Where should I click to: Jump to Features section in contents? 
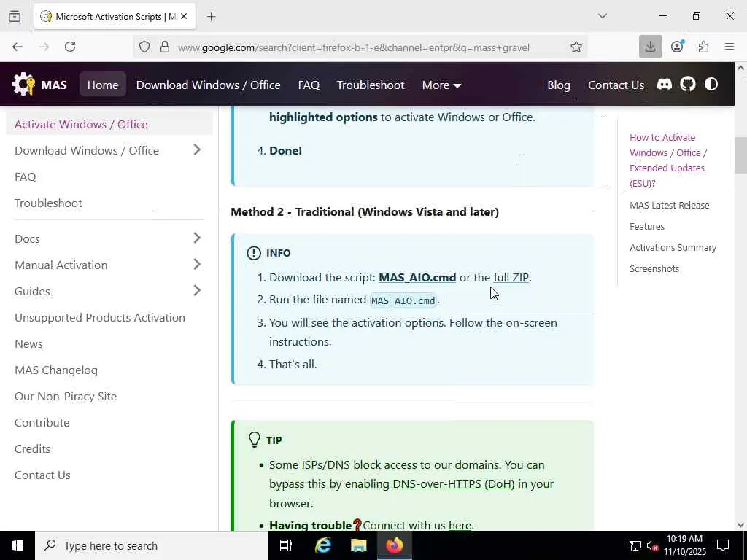click(x=647, y=226)
